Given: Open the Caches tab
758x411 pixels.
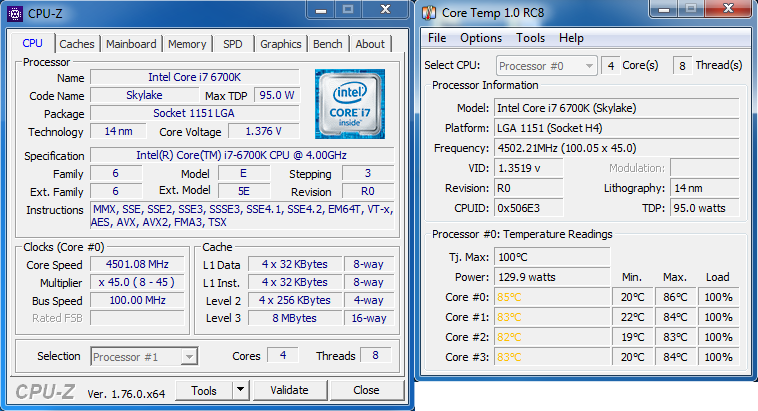Looking at the screenshot, I should [77, 44].
